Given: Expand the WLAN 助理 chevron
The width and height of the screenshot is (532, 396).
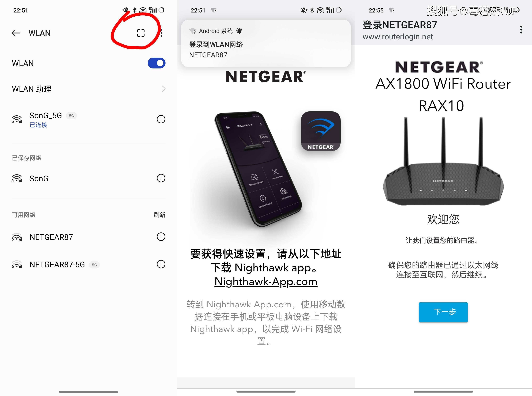Looking at the screenshot, I should click(164, 89).
